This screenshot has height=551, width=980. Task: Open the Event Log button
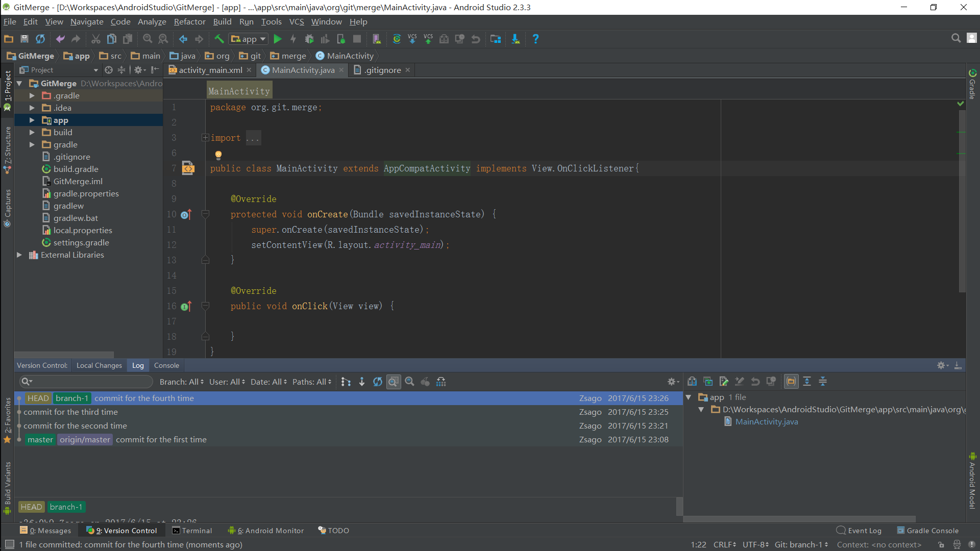[859, 531]
